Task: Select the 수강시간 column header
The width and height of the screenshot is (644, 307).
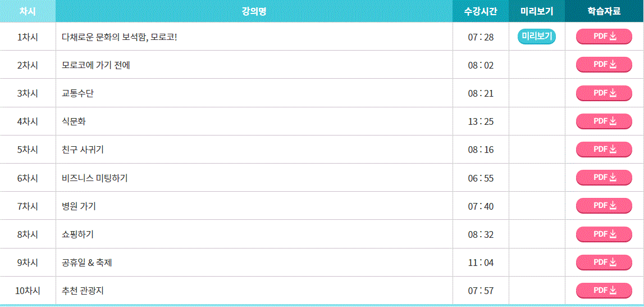Action: (481, 11)
